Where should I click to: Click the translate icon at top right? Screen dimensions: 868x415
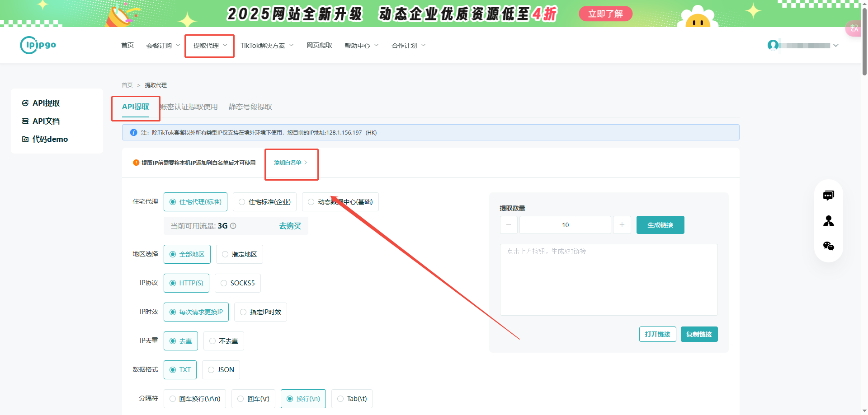click(x=854, y=28)
